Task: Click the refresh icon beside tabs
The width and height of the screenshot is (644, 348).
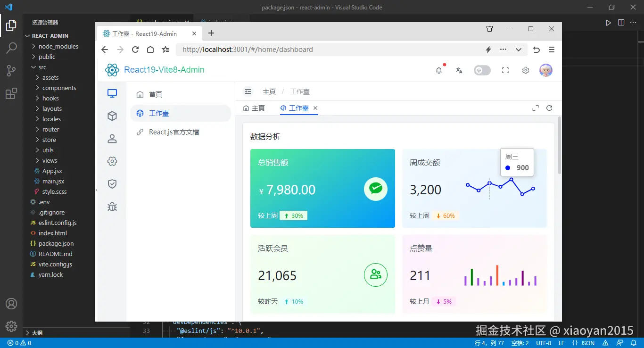Action: click(x=549, y=108)
